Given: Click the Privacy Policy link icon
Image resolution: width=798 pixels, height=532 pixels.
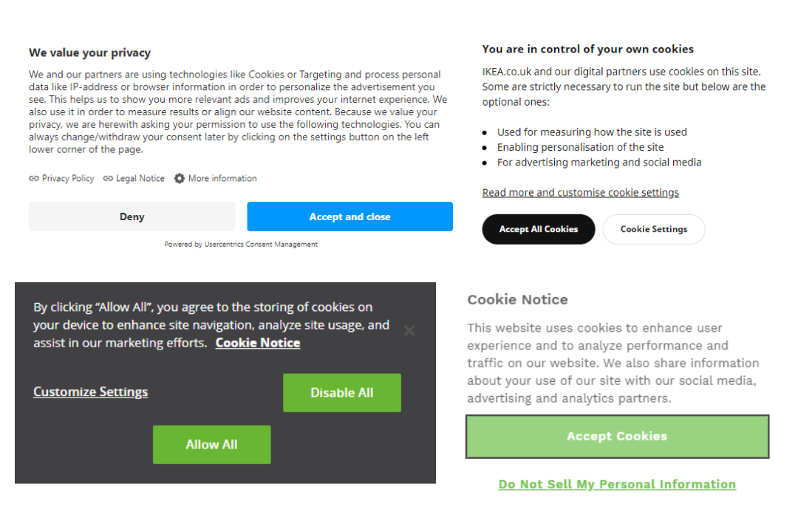Looking at the screenshot, I should [33, 178].
